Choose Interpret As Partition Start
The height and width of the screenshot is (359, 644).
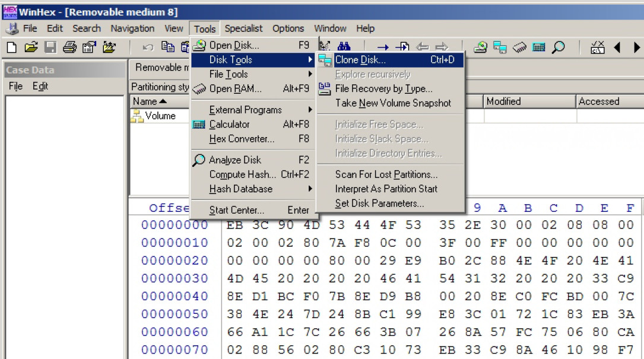[391, 189]
